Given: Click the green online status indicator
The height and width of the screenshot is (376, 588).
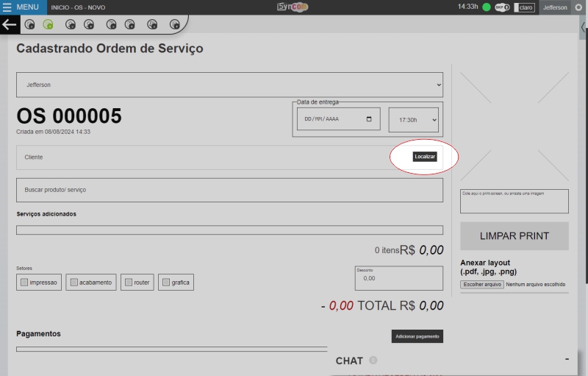Looking at the screenshot, I should click(487, 7).
